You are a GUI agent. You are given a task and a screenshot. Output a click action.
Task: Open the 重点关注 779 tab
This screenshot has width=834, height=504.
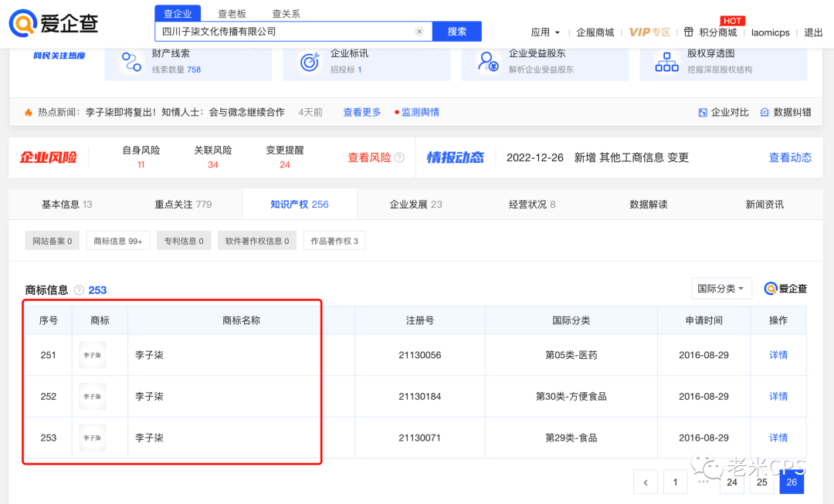click(183, 205)
